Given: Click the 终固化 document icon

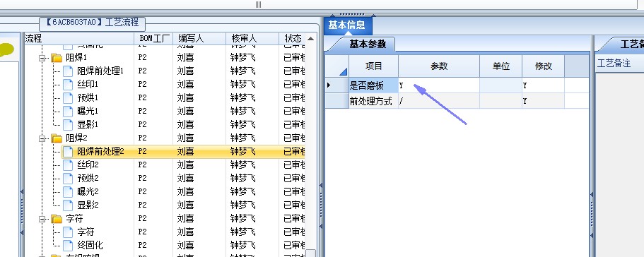Looking at the screenshot, I should click(68, 245).
